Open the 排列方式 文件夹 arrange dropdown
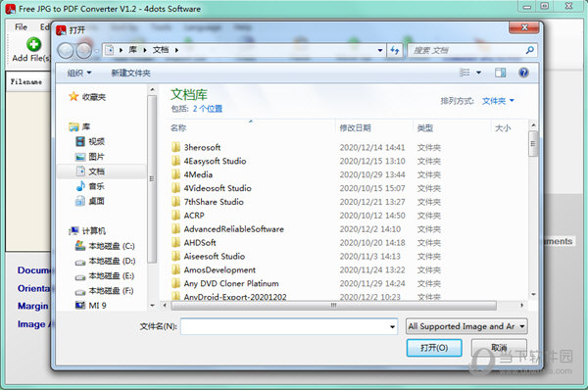Image resolution: width=588 pixels, height=390 pixels. tap(498, 101)
